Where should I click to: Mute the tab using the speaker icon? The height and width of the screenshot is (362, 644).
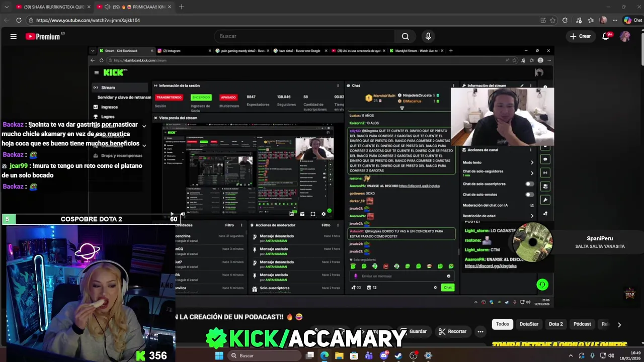tap(107, 7)
